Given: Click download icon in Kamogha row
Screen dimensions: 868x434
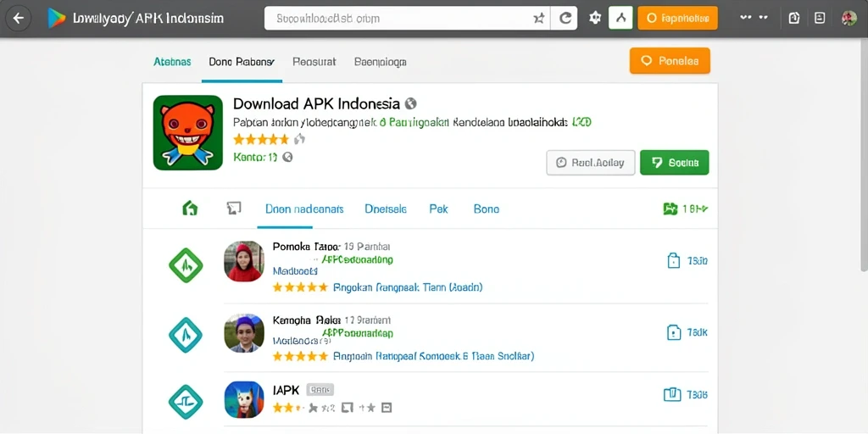Looking at the screenshot, I should tap(673, 332).
